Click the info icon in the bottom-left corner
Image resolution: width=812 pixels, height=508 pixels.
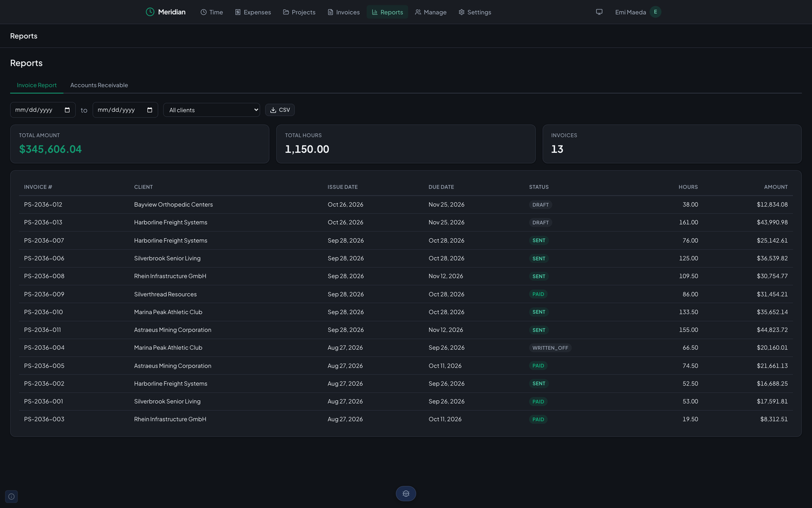coord(11,497)
